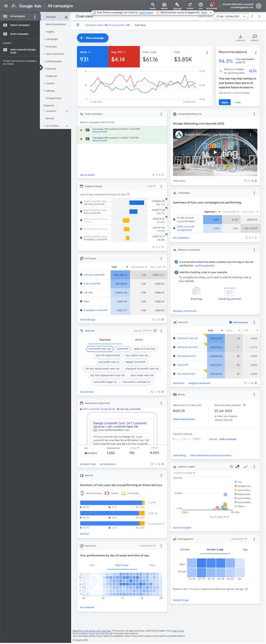
Task: Click Email tag option
Action: point(196,294)
